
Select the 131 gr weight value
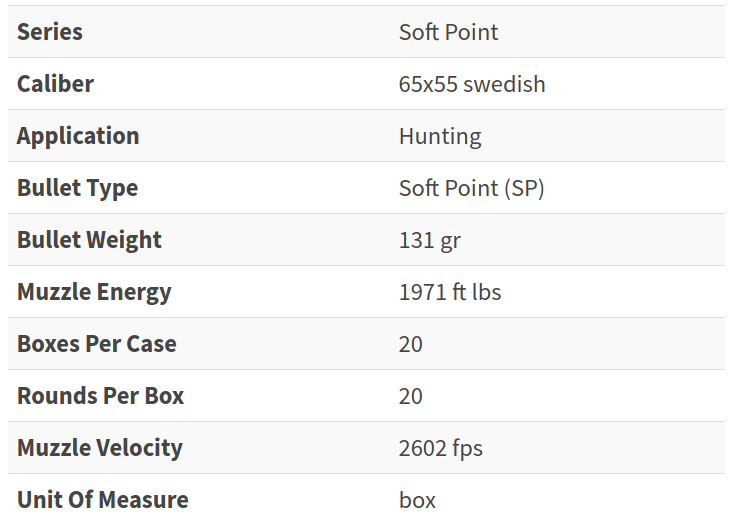pos(430,241)
